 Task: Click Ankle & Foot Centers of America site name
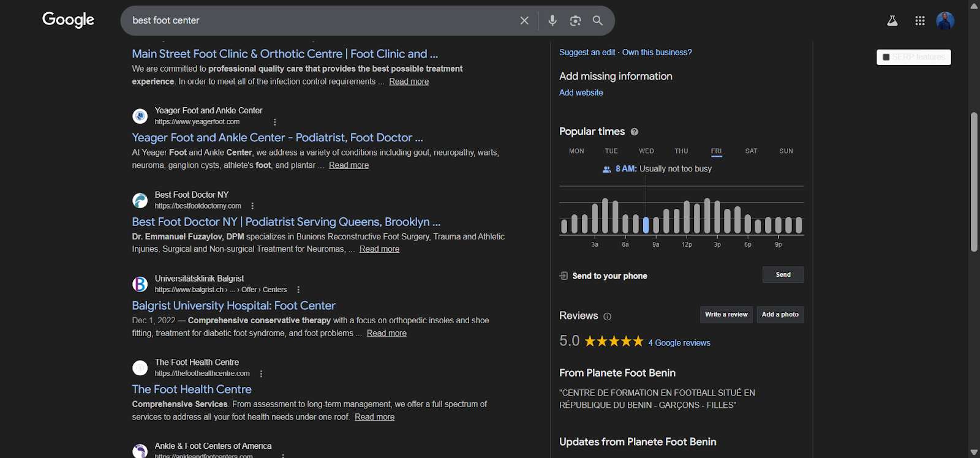tap(213, 446)
